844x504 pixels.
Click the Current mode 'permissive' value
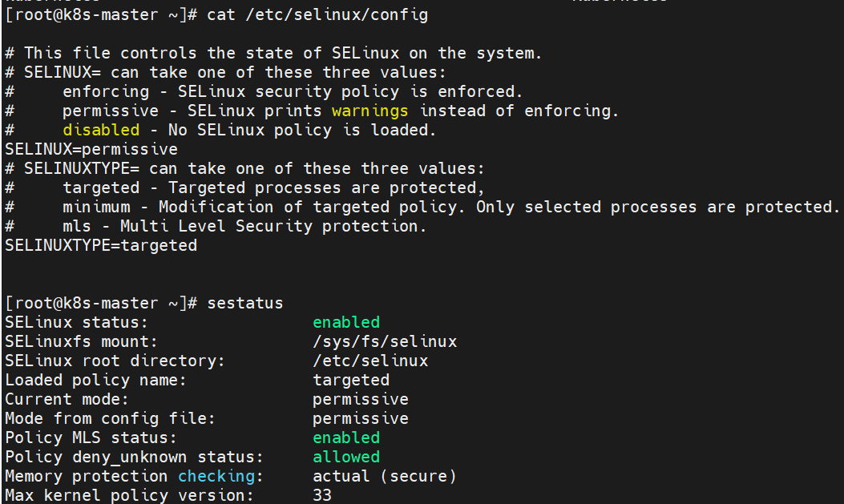(x=361, y=399)
